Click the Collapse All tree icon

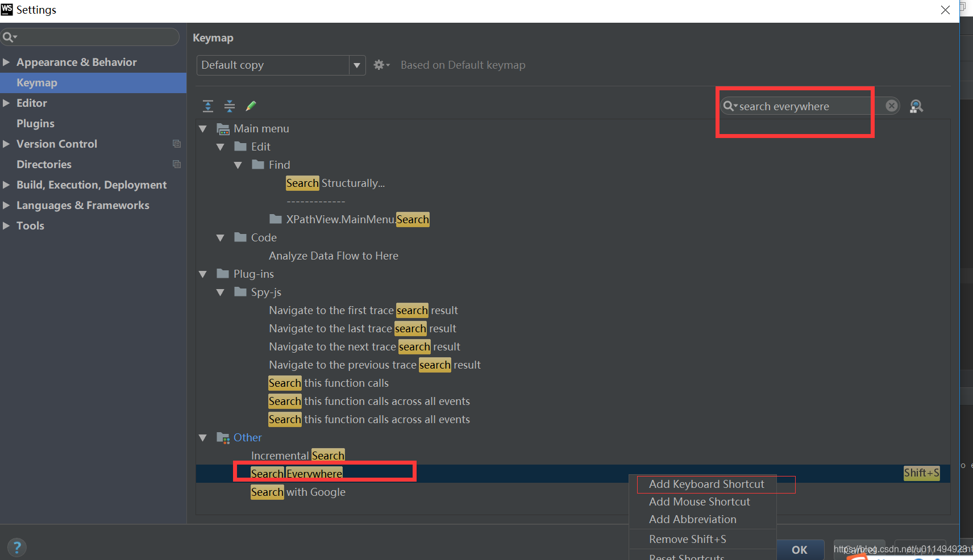tap(230, 106)
